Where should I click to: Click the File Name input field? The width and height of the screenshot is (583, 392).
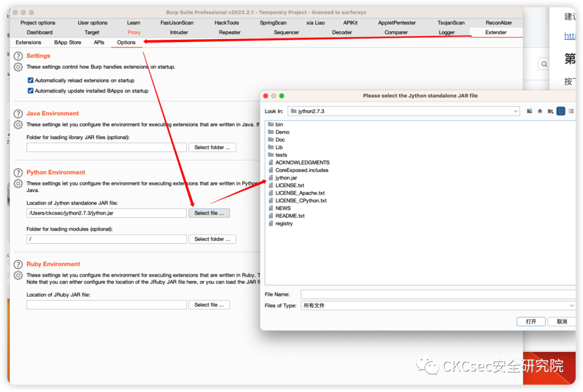tap(437, 294)
